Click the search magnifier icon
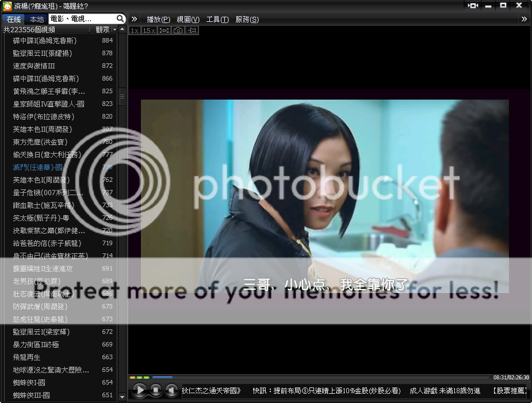The image size is (532, 403). [120, 19]
